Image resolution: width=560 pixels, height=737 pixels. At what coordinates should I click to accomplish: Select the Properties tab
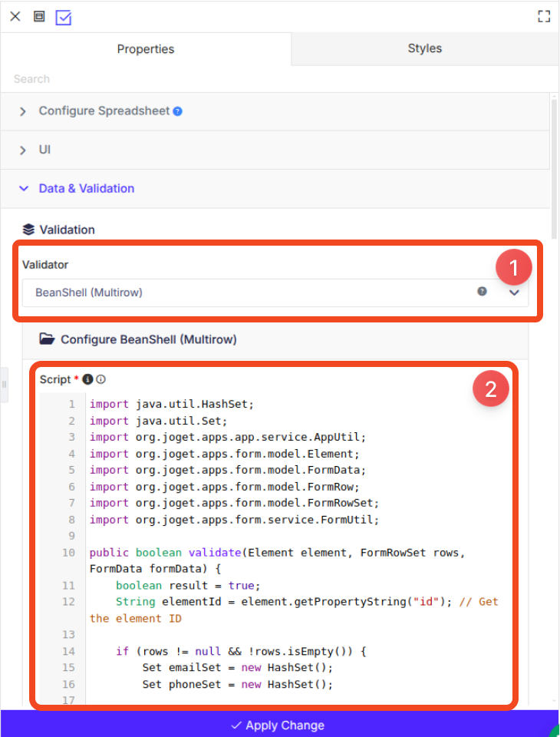[146, 49]
